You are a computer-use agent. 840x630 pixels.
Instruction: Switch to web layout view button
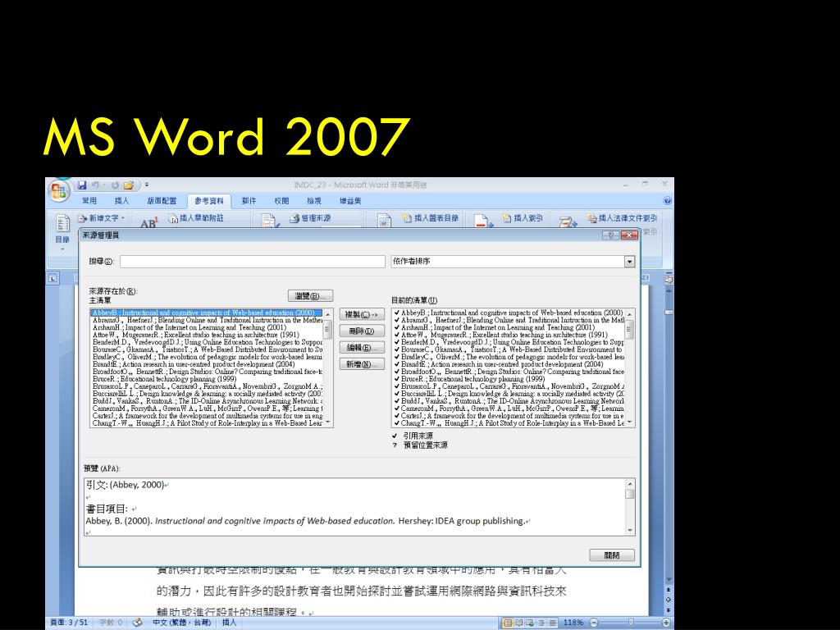(x=530, y=623)
